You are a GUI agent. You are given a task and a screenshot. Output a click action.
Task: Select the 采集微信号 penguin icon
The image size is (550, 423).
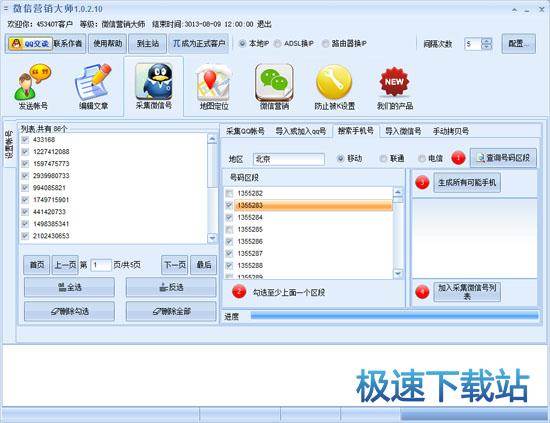[x=154, y=86]
